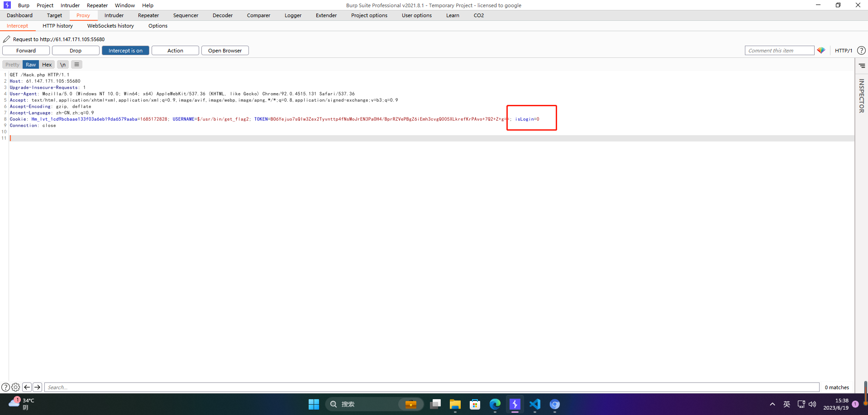Go to previous search match arrow
This screenshot has height=415, width=868.
(x=27, y=387)
